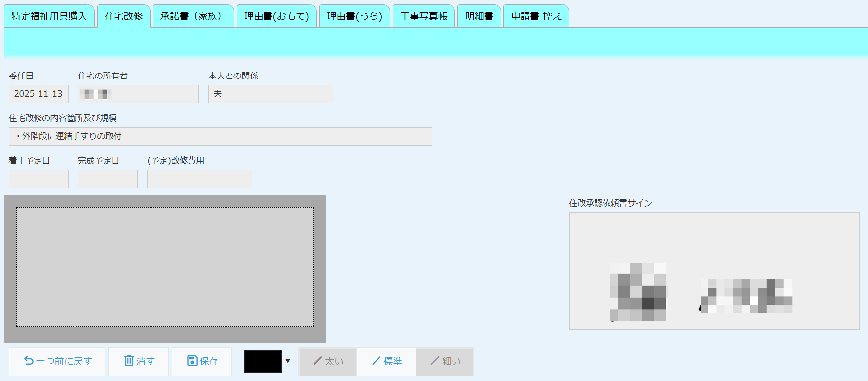Open the 理由書(うら) tab
Viewport: 868px width, 381px height.
[354, 16]
